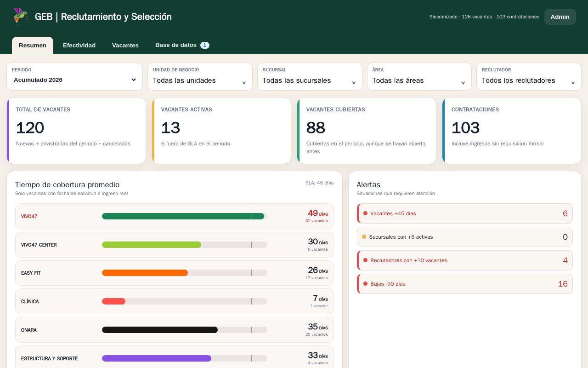Open the Vacantes +45 días alert
This screenshot has width=588, height=368.
tap(465, 213)
